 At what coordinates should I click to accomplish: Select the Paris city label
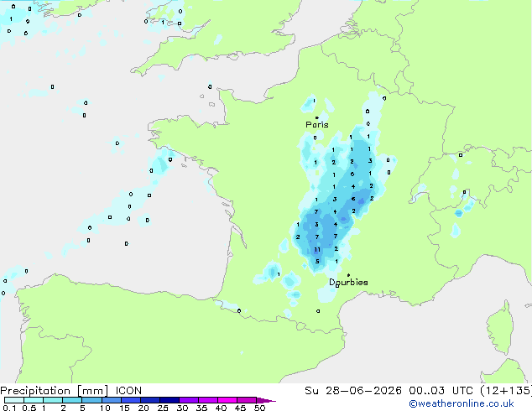click(317, 124)
